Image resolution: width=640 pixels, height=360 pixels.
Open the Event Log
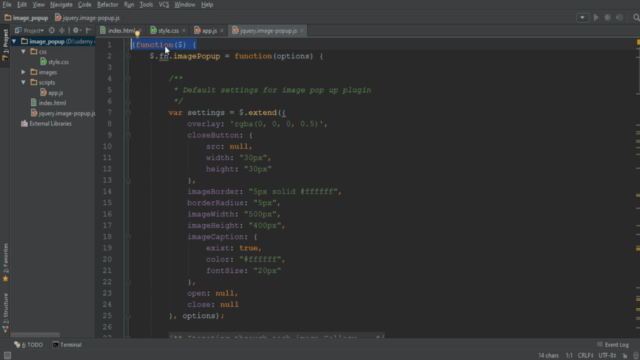pyautogui.click(x=613, y=345)
